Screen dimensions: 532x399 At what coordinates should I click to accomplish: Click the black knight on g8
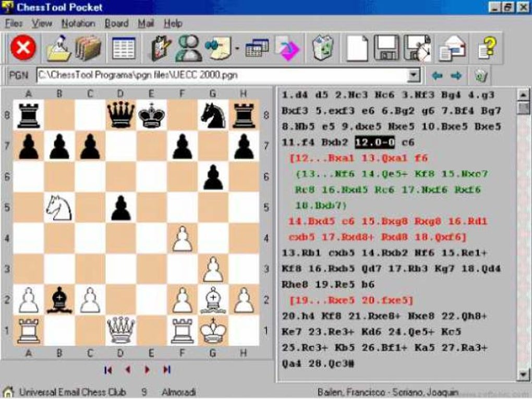(x=213, y=115)
